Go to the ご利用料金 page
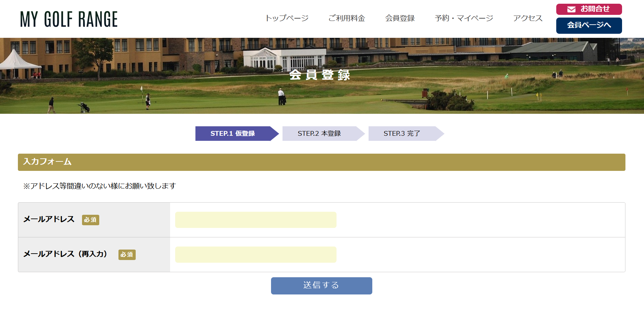This screenshot has width=644, height=336. (347, 18)
